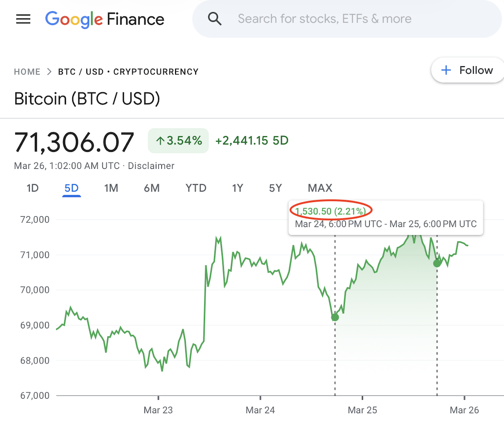Switch chart to 1D range

32,188
